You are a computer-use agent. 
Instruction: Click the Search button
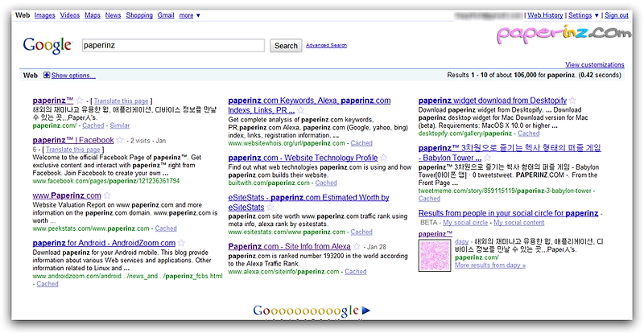(x=286, y=46)
